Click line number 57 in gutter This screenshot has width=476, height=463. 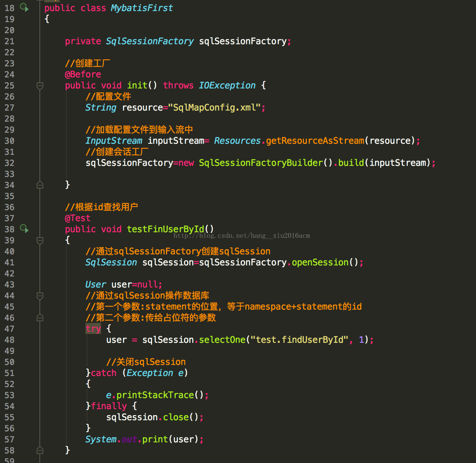10,439
